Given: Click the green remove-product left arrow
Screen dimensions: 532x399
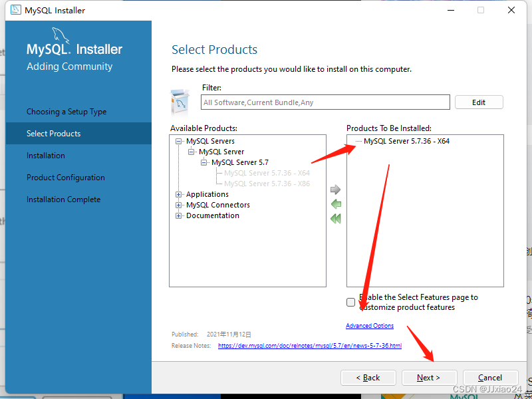Looking at the screenshot, I should tap(336, 204).
